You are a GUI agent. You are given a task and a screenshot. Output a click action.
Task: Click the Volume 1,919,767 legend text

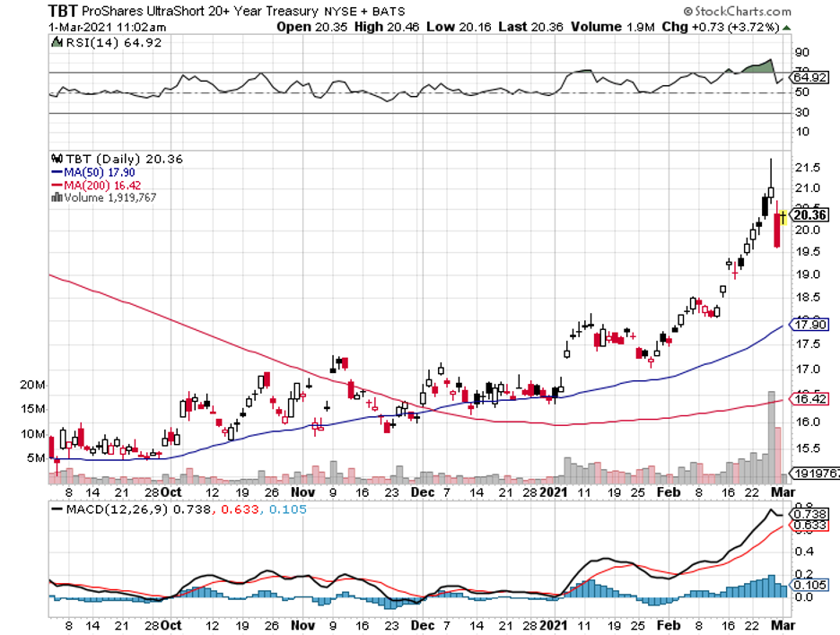[x=110, y=197]
